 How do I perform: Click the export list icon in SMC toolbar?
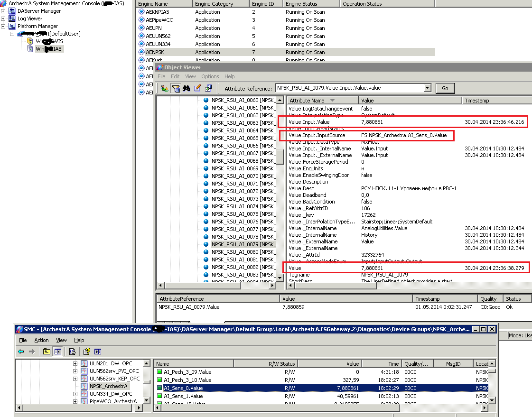pyautogui.click(x=73, y=352)
